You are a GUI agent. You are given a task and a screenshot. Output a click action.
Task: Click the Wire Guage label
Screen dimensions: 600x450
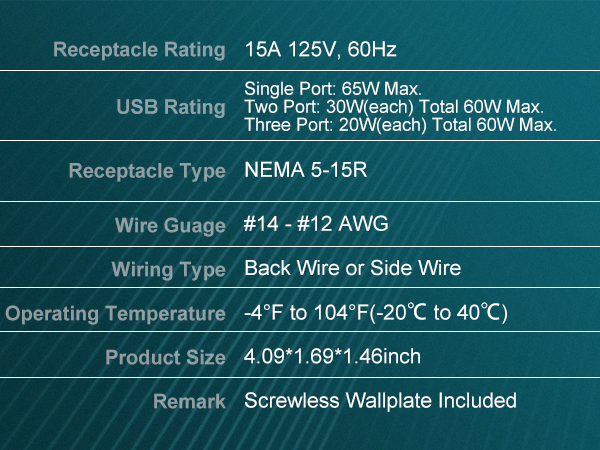(170, 226)
